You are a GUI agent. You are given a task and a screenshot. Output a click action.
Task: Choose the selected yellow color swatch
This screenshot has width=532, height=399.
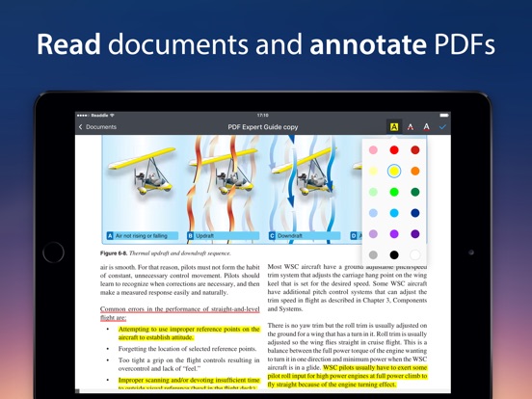click(394, 171)
